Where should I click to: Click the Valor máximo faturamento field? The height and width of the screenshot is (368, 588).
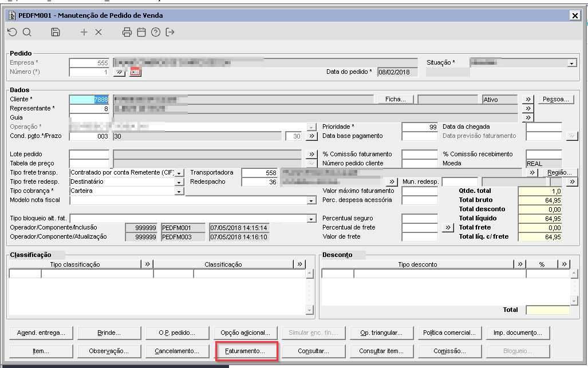420,191
